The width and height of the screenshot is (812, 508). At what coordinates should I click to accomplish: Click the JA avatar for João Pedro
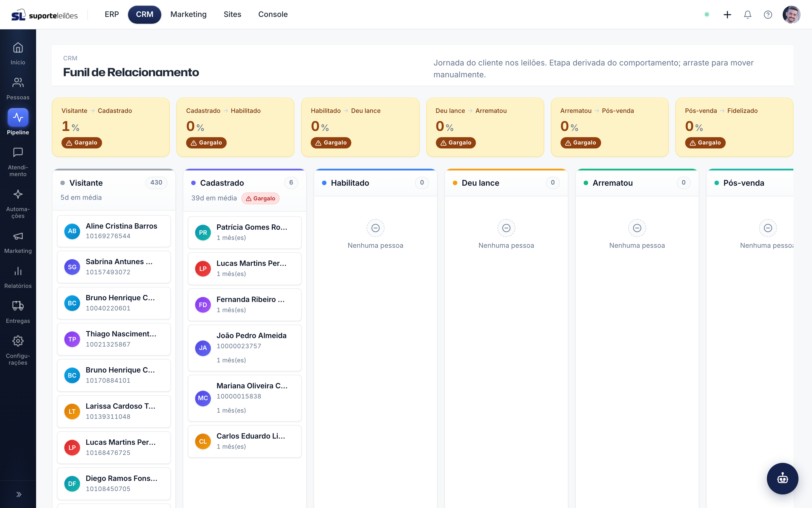pyautogui.click(x=203, y=348)
